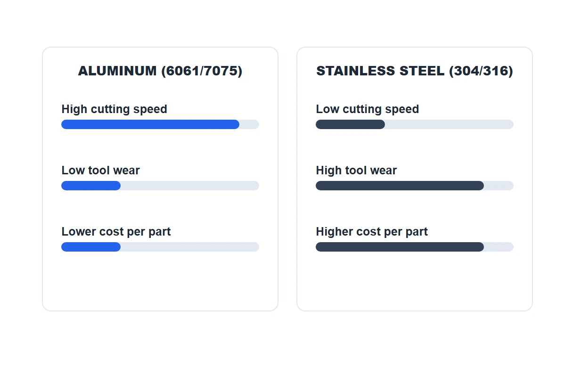Viewport: 573px width, 392px height.
Task: Click the Low tool wear progress bar
Action: (160, 186)
